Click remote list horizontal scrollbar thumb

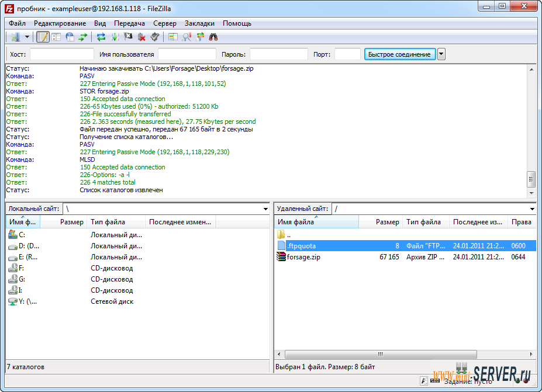click(x=381, y=354)
